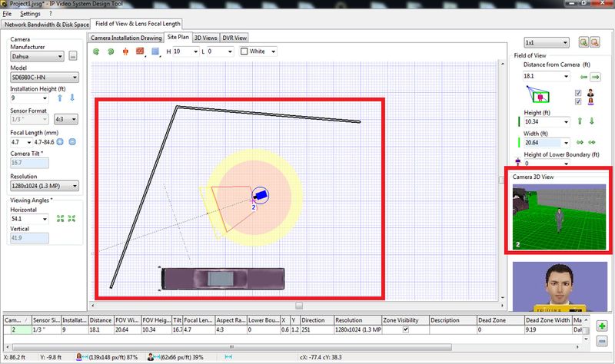The width and height of the screenshot is (615, 364).
Task: Open the Manufacturer dropdown showing Dahua
Action: click(35, 56)
